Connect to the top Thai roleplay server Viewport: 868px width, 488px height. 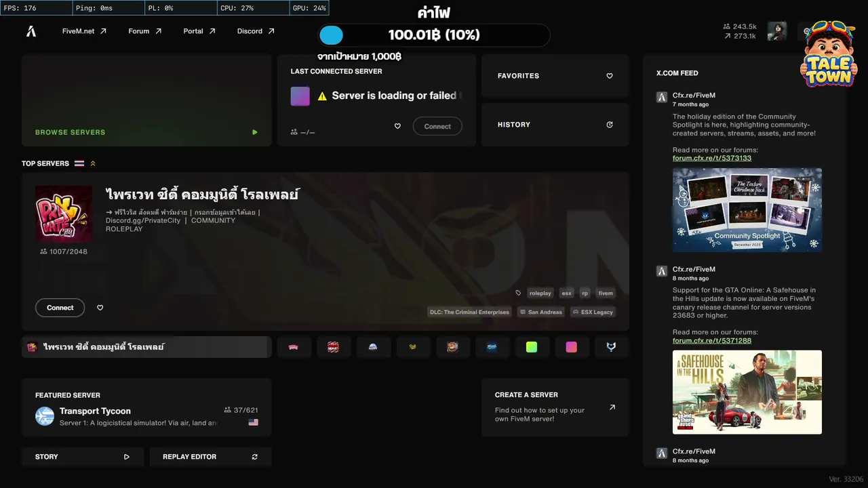tap(60, 308)
